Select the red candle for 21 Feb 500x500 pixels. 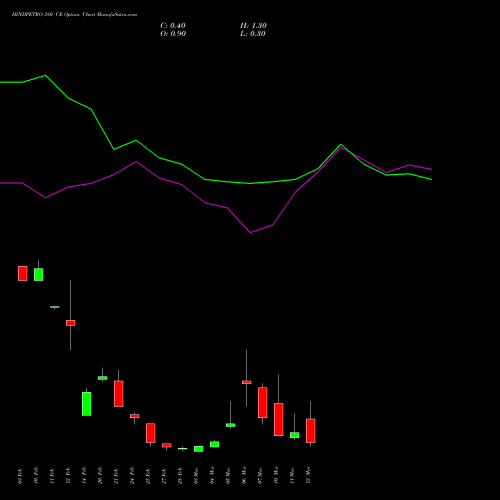click(119, 394)
